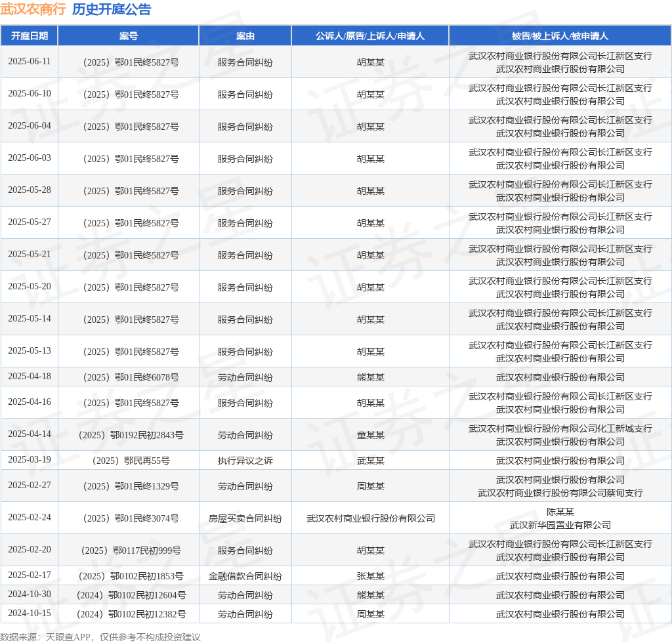Select case number (2025)鄂0192民初2843号
The image size is (672, 643).
[x=129, y=435]
